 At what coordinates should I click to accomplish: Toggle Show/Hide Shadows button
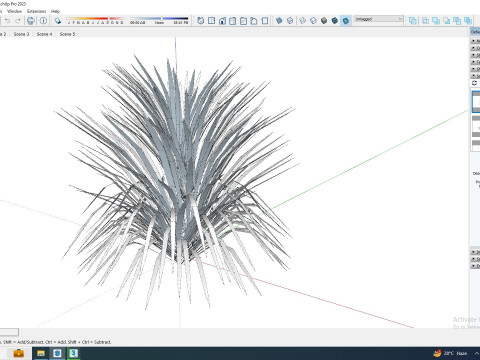click(x=58, y=21)
